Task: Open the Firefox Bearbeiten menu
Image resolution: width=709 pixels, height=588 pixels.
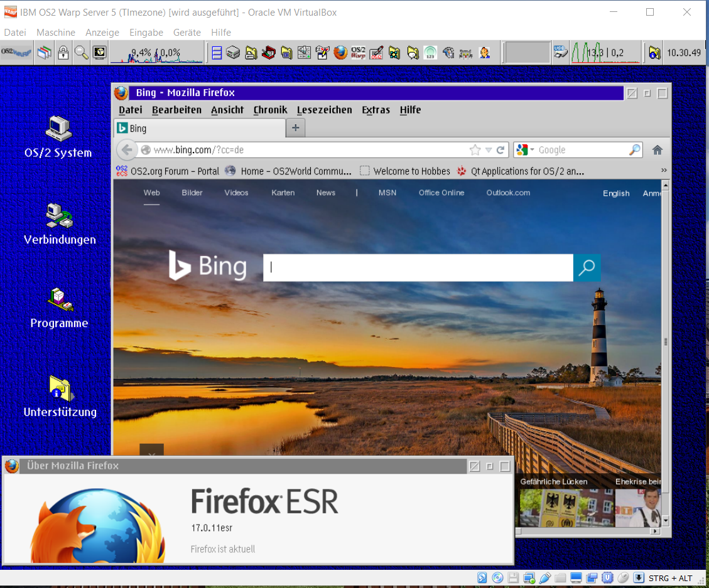Action: (x=176, y=110)
